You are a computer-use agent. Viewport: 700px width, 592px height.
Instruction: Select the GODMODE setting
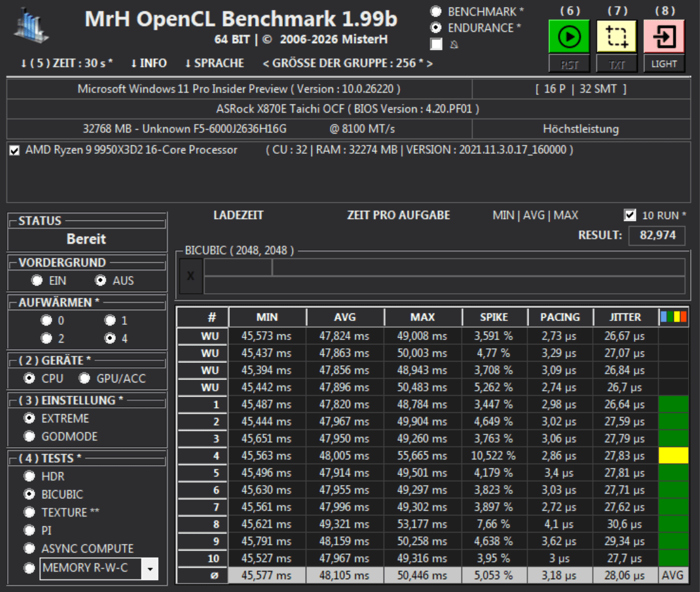[30, 436]
